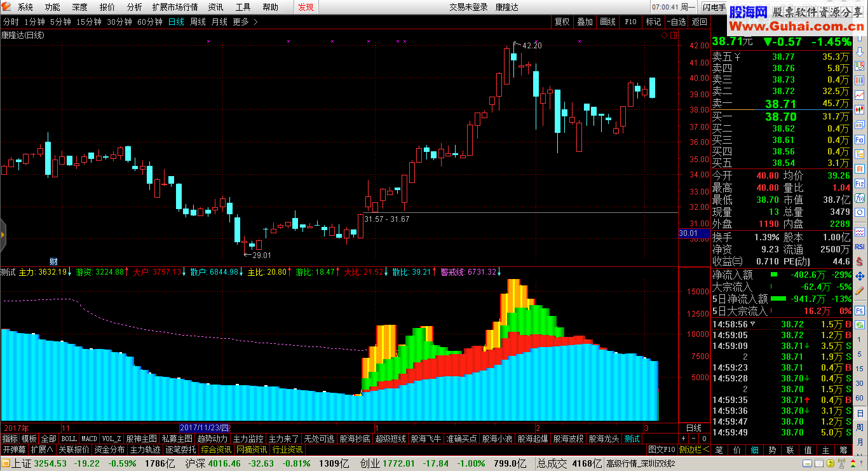Select the BOLL indicator tab
The image size is (868, 471).
point(69,439)
